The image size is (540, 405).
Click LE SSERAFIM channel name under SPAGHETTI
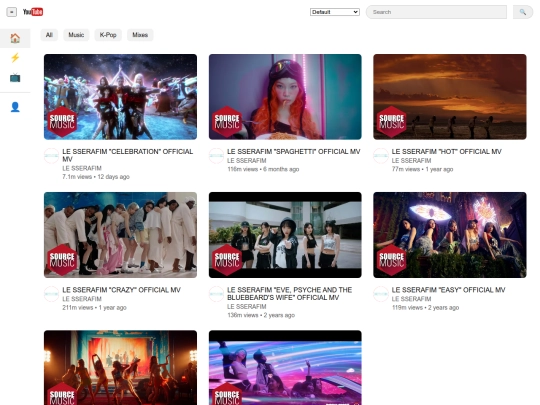(x=247, y=160)
